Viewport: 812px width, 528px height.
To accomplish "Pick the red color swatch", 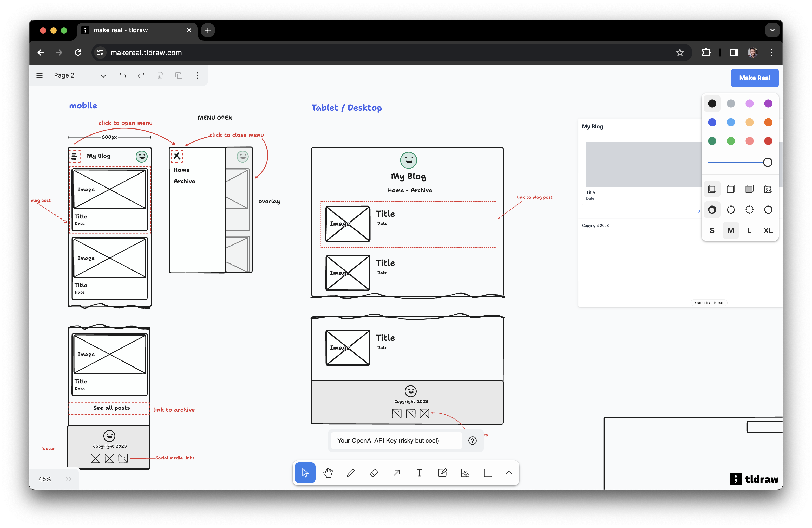I will [x=768, y=141].
